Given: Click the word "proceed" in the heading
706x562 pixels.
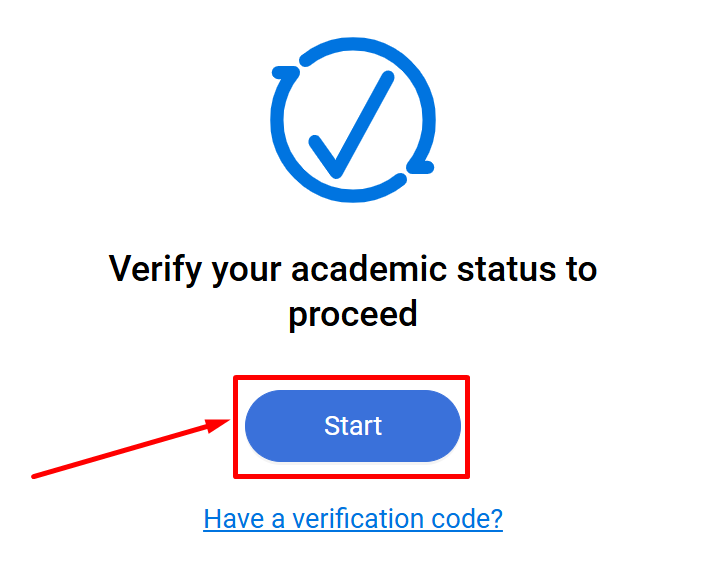Looking at the screenshot, I should tap(352, 313).
